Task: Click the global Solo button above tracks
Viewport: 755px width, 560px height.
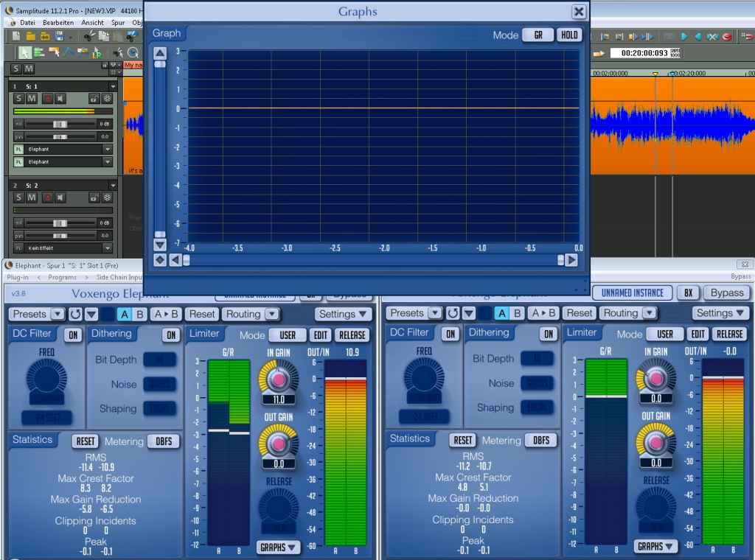Action: [16, 69]
